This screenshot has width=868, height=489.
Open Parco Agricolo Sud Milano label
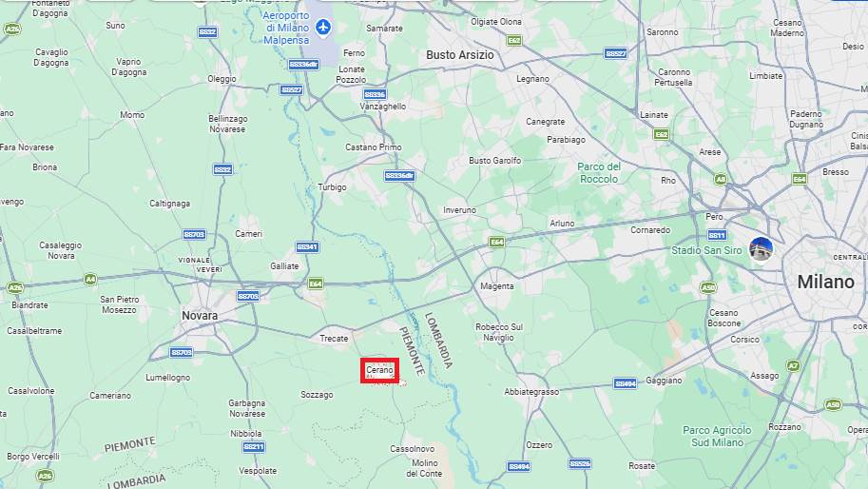click(717, 437)
